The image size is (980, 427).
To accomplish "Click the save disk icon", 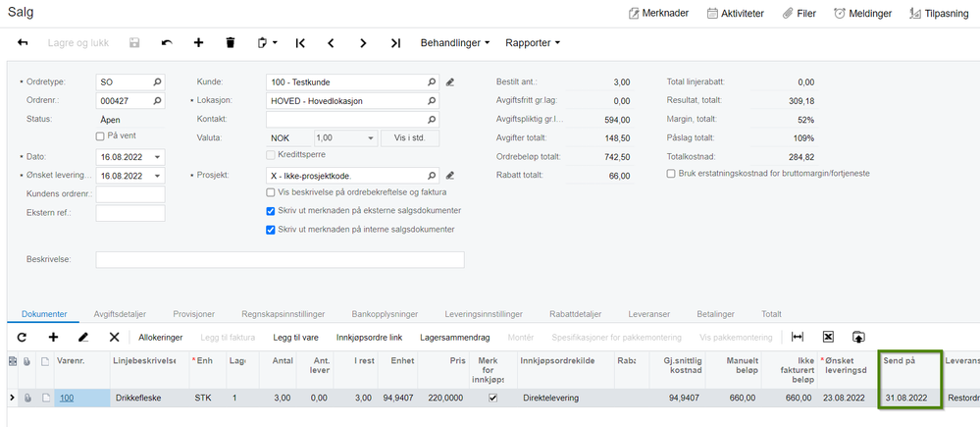I will (134, 43).
